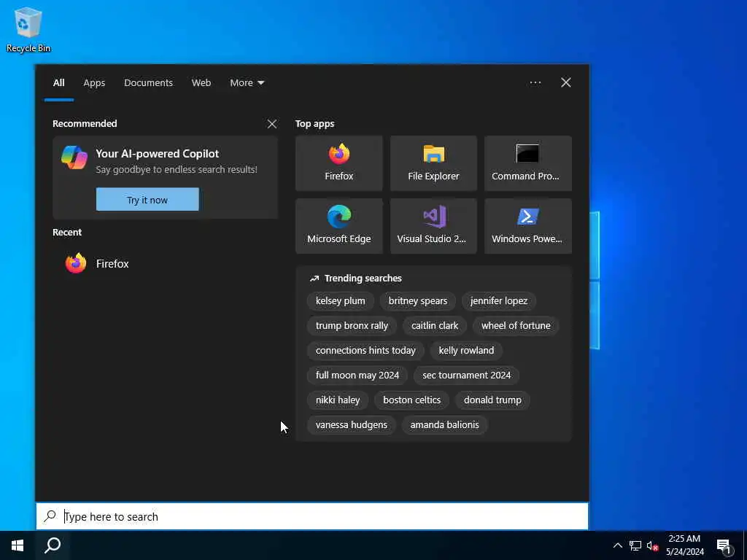Viewport: 747px width, 560px height.
Task: Switch to the All tab
Action: (x=58, y=83)
